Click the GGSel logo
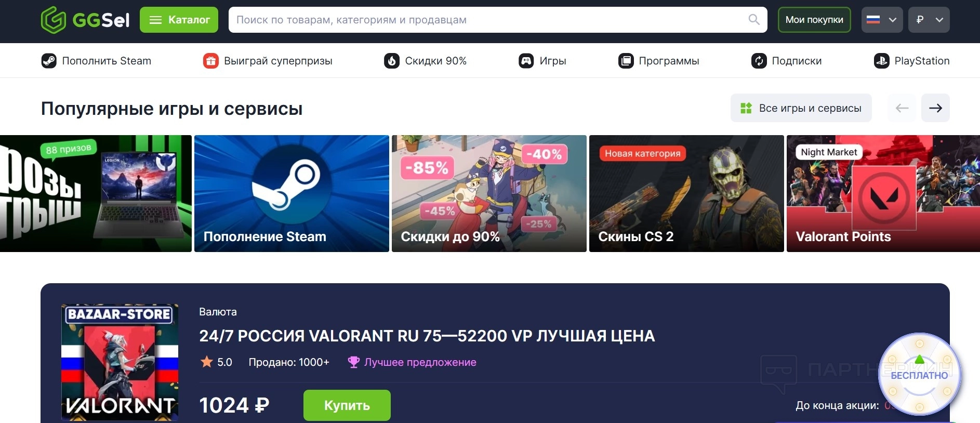This screenshot has width=980, height=423. click(x=85, y=20)
